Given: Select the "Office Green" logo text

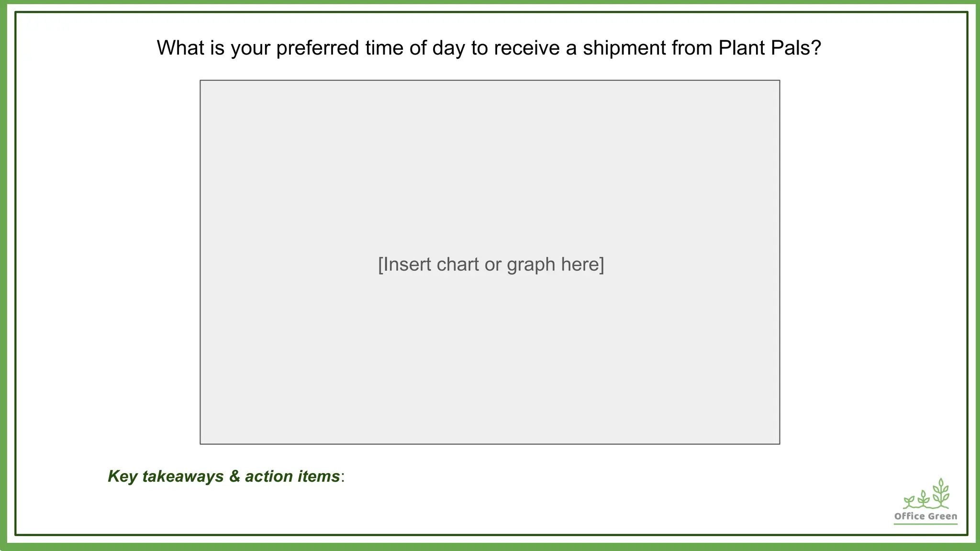Looking at the screenshot, I should point(925,516).
